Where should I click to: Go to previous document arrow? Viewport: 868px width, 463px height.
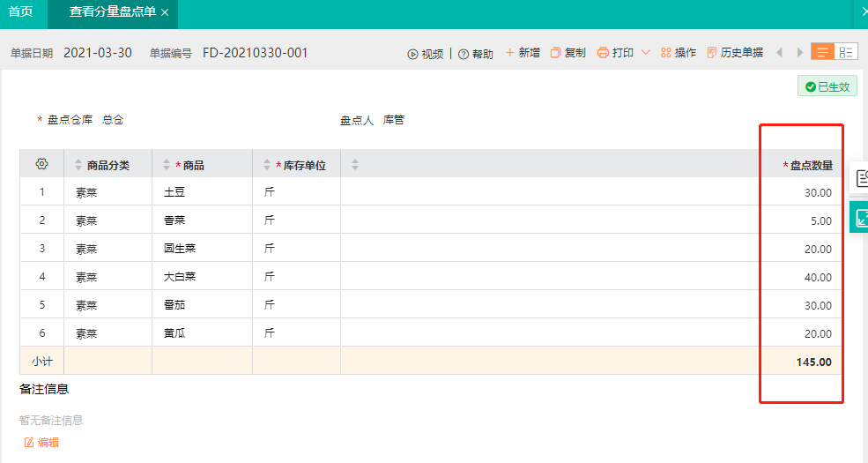click(779, 53)
